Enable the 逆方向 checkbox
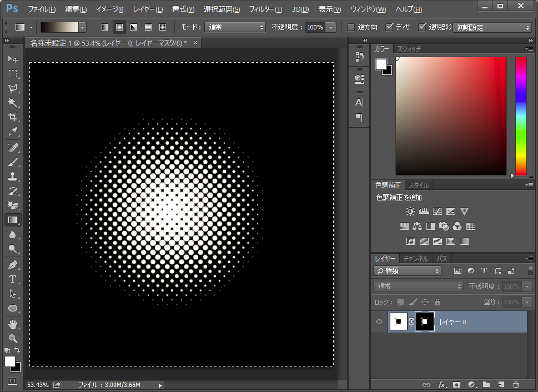This screenshot has height=392, width=538. tap(351, 27)
